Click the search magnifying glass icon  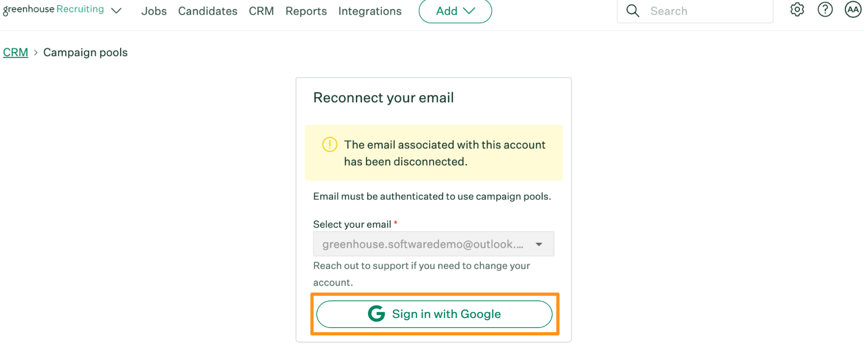[632, 10]
